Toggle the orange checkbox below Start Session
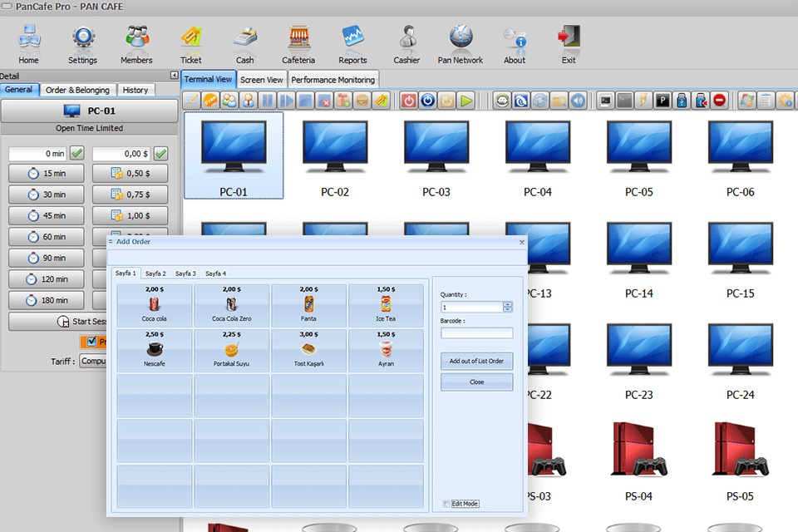The width and height of the screenshot is (798, 532). point(91,341)
